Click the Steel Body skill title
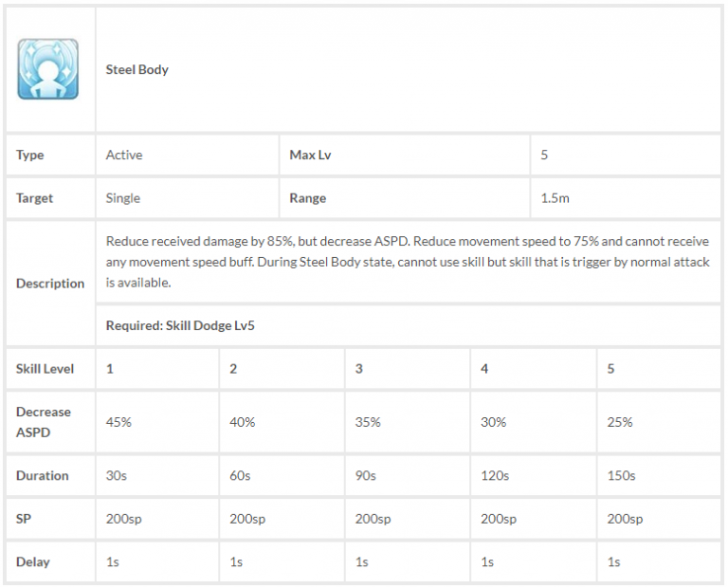728x588 pixels. pyautogui.click(x=137, y=70)
